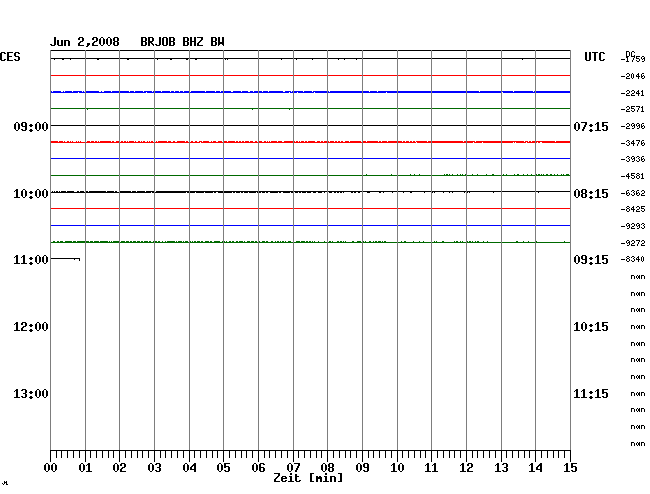Click the DC offset value -6362

click(633, 194)
